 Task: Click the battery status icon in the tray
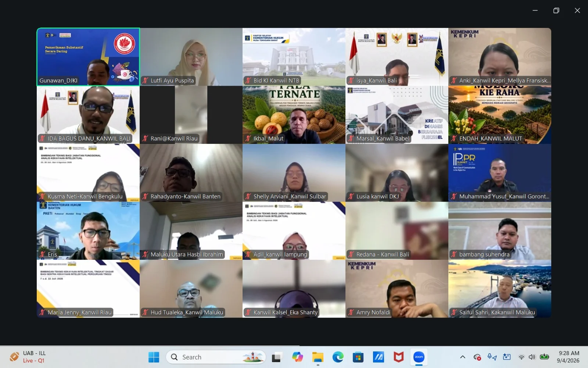(x=544, y=357)
